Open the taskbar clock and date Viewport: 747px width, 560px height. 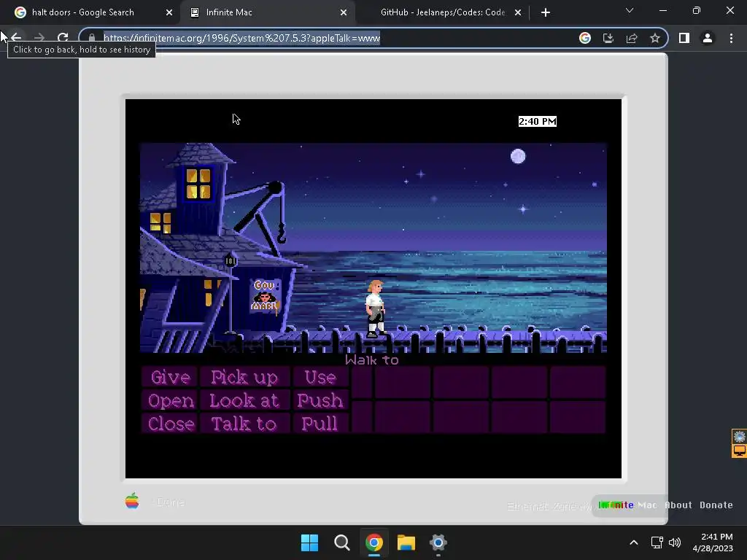pos(713,542)
